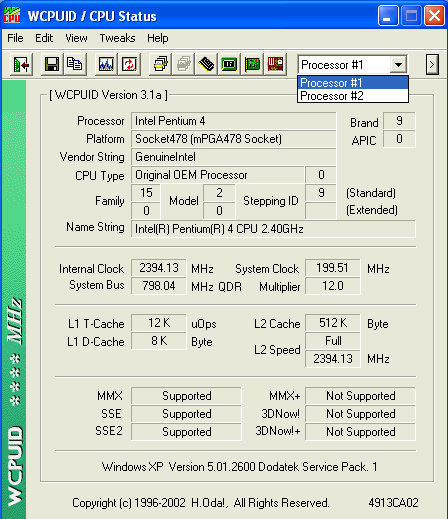Click the MMX 'Supported' status field
This screenshot has width=448, height=519.
pyautogui.click(x=186, y=396)
